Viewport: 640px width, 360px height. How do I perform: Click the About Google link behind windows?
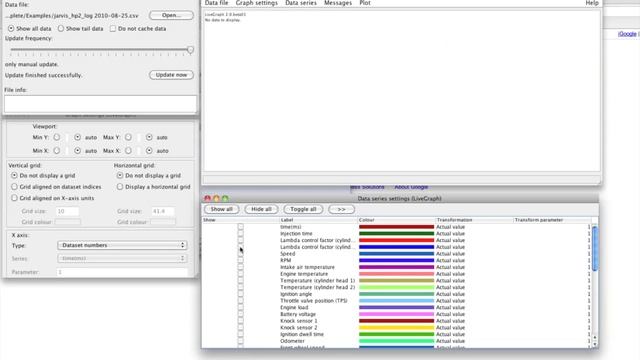pos(411,187)
